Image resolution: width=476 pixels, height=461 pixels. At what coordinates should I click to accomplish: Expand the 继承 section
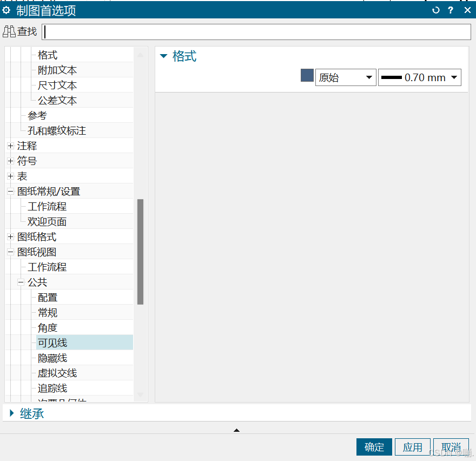pyautogui.click(x=11, y=413)
